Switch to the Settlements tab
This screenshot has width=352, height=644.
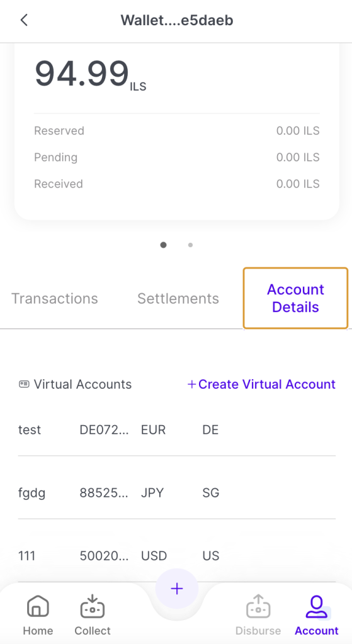[x=178, y=298]
